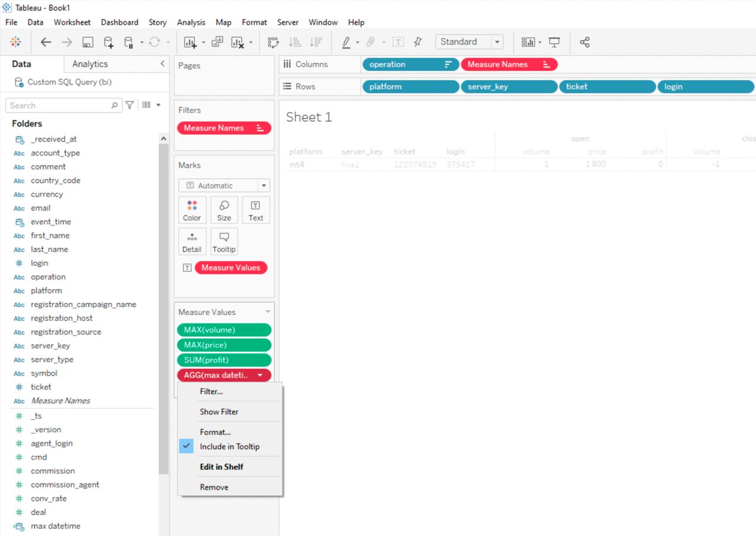Viewport: 756px width, 536px height.
Task: Open the Analysis menu
Action: tap(191, 22)
